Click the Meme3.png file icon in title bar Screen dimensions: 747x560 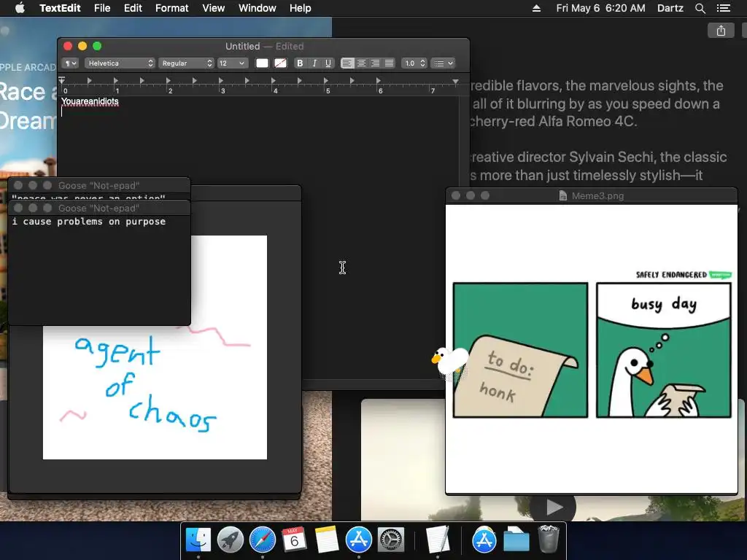tap(562, 195)
